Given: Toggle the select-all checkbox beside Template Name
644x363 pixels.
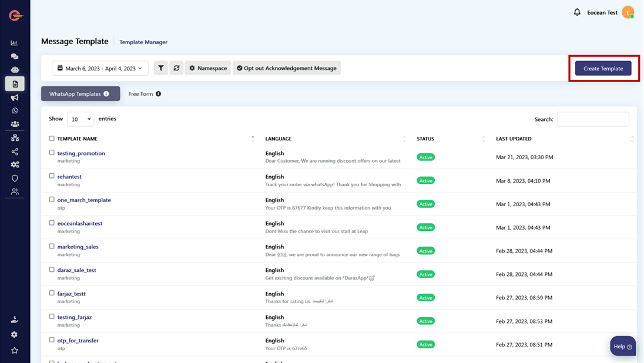Looking at the screenshot, I should click(x=52, y=139).
